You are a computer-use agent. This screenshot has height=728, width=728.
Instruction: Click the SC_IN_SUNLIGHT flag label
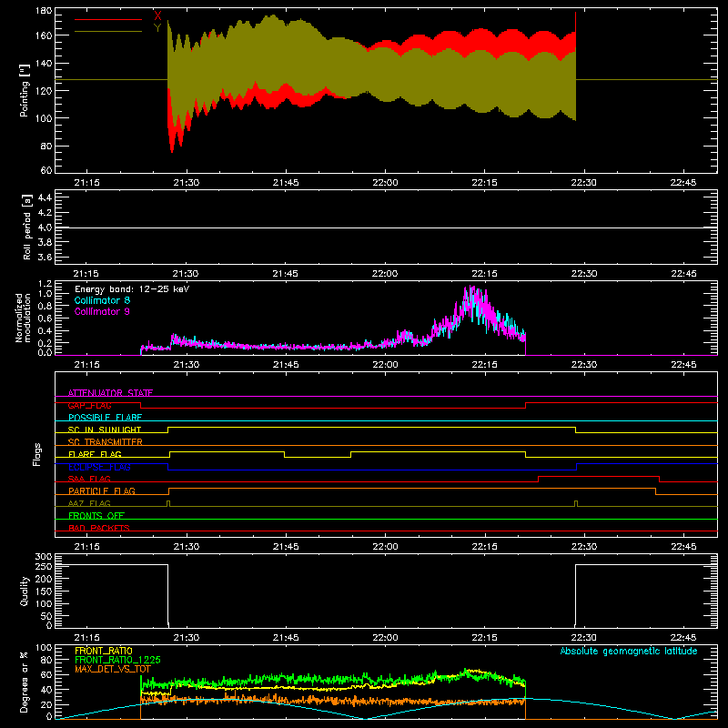click(104, 430)
